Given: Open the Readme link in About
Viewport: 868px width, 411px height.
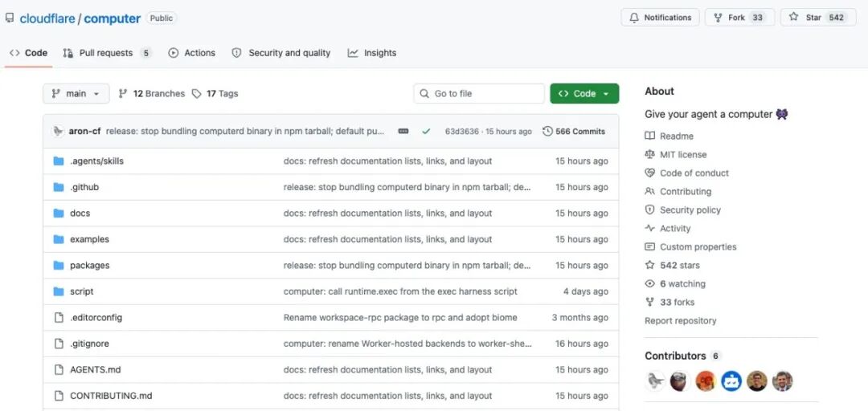Looking at the screenshot, I should [x=677, y=136].
